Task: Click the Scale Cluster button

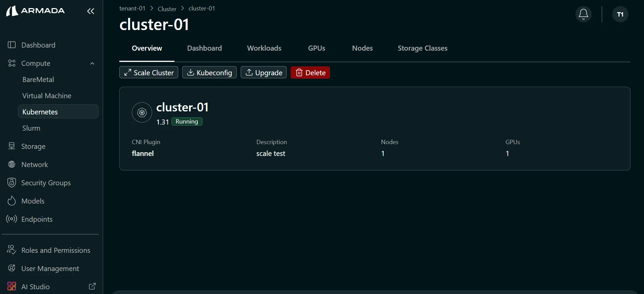Action: tap(149, 73)
